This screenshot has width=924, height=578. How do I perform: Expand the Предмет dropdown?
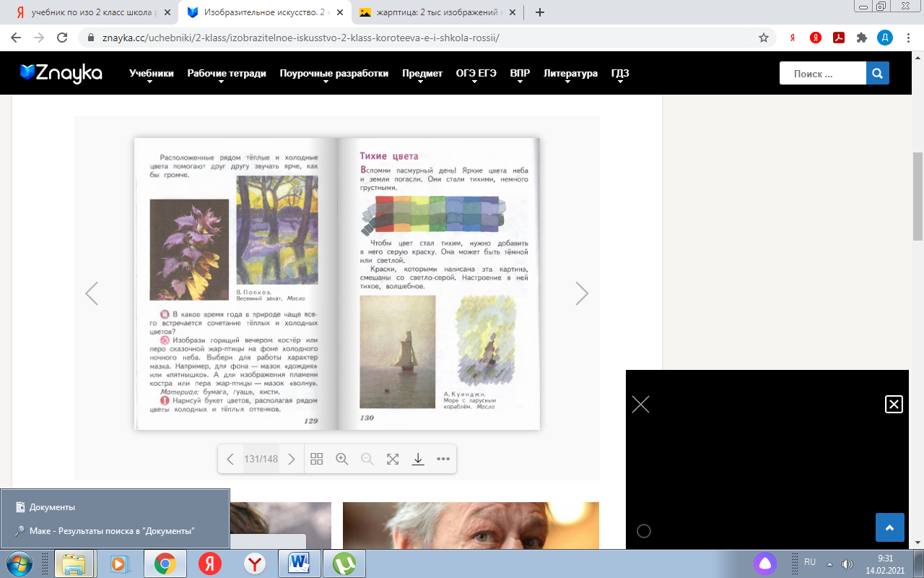pos(422,74)
